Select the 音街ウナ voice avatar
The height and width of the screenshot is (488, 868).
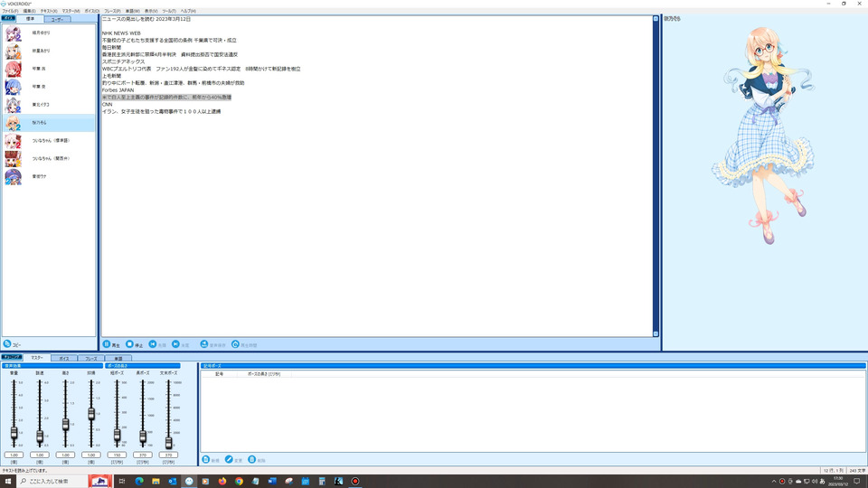coord(13,177)
